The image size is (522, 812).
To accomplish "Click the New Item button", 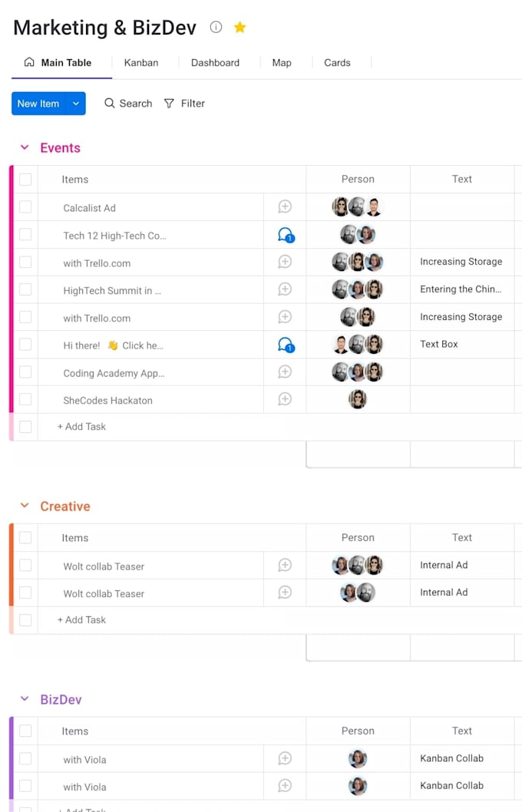I will 39,104.
